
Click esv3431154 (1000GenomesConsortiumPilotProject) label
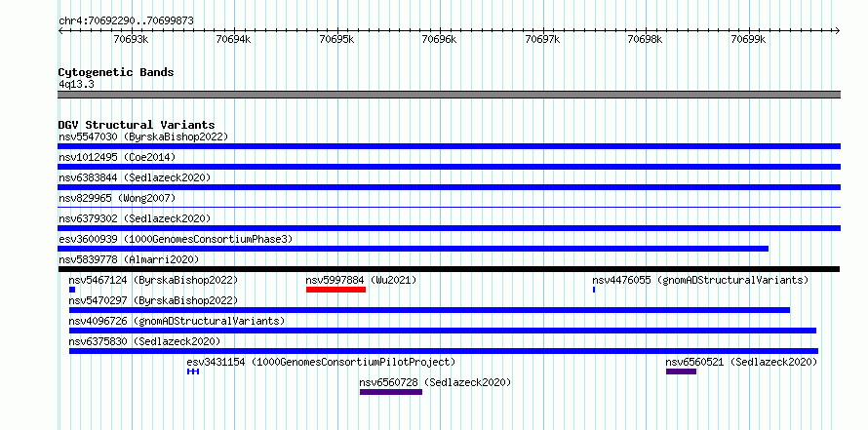pyautogui.click(x=321, y=362)
